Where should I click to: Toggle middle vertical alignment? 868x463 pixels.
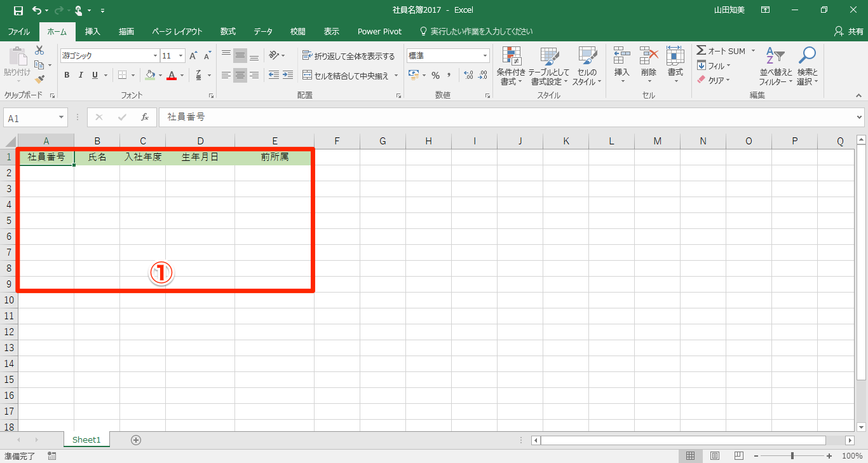pos(240,55)
